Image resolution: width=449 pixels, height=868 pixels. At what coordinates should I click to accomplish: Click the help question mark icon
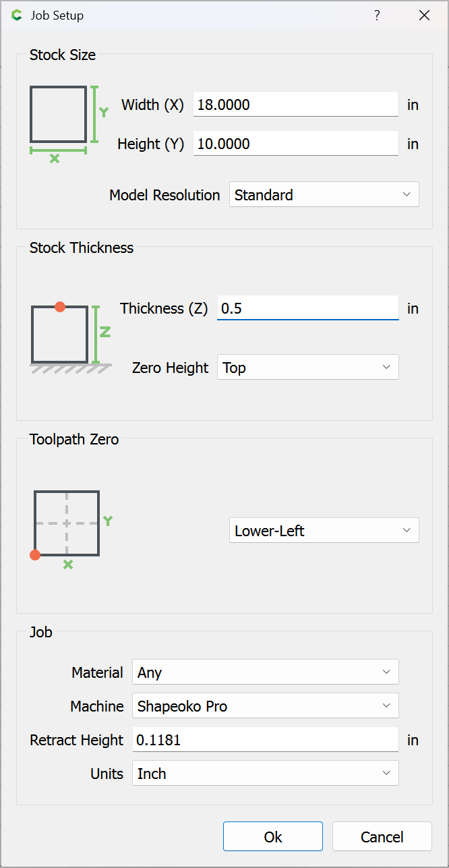coord(378,15)
